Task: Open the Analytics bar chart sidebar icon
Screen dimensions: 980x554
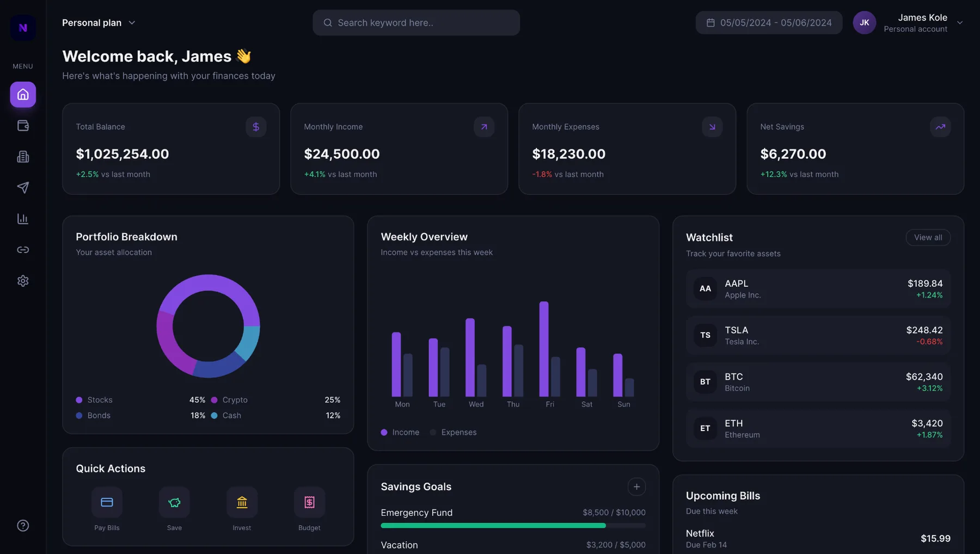Action: [x=23, y=219]
